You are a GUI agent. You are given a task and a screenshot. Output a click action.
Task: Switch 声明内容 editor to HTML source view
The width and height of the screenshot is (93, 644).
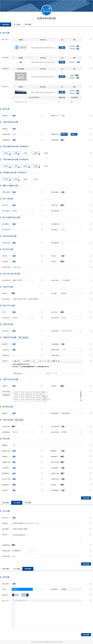pyautogui.click(x=13, y=361)
